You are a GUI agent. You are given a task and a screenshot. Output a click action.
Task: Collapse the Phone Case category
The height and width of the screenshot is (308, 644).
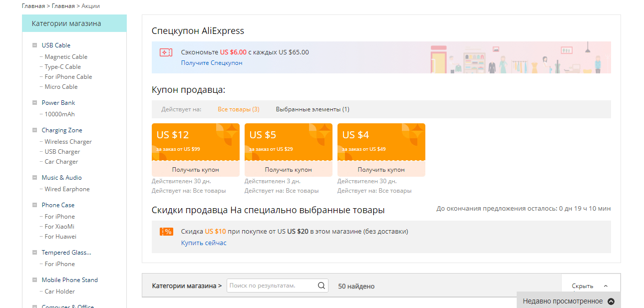tap(34, 205)
